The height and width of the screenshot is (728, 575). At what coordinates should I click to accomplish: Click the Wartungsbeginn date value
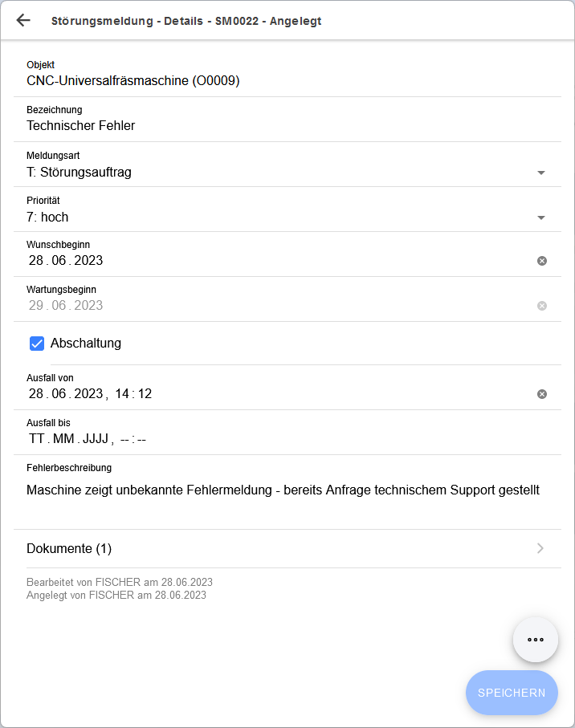click(x=66, y=306)
